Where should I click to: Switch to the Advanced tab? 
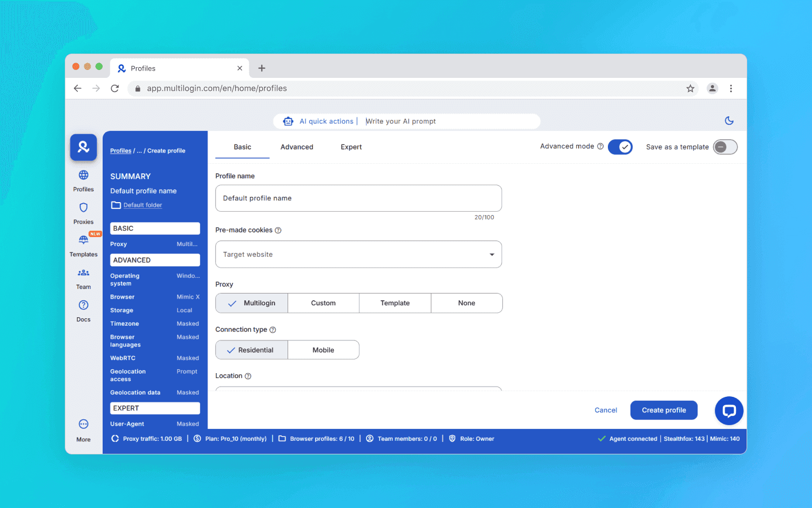[x=297, y=147]
